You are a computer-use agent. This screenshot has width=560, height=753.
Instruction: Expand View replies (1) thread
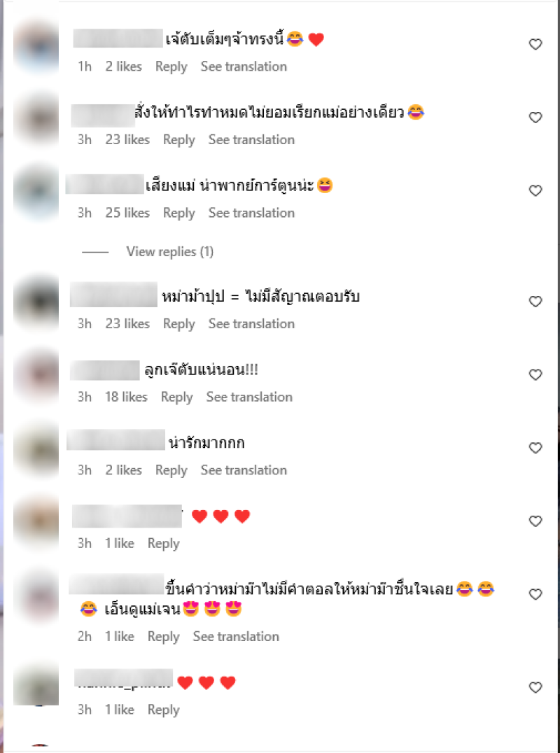click(169, 252)
